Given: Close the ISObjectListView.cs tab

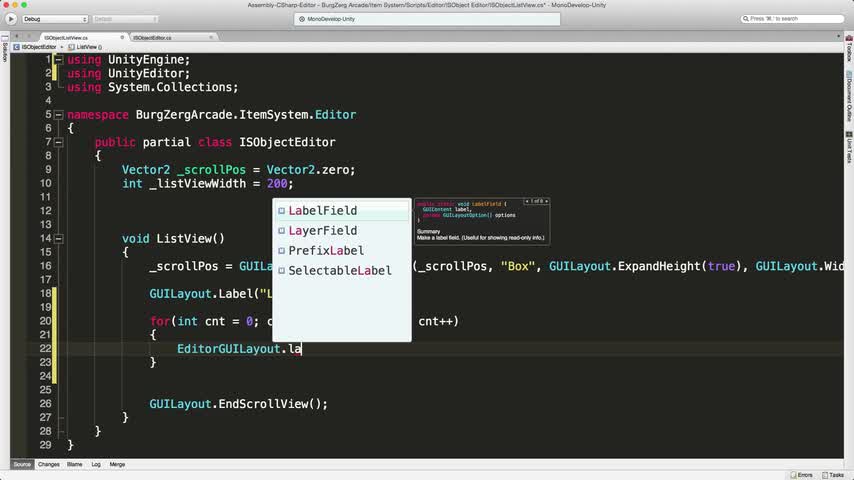Looking at the screenshot, I should [122, 38].
